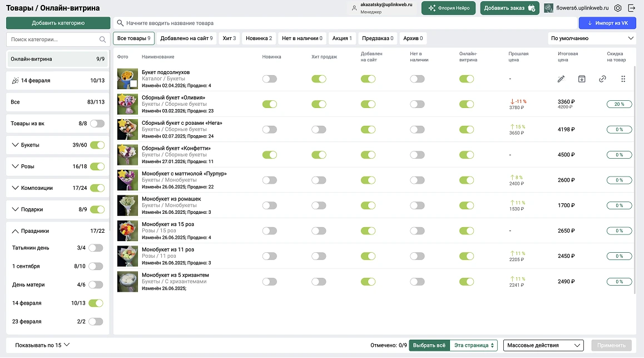This screenshot has width=644, height=358.
Task: Click logout icon at top right
Action: [x=632, y=8]
